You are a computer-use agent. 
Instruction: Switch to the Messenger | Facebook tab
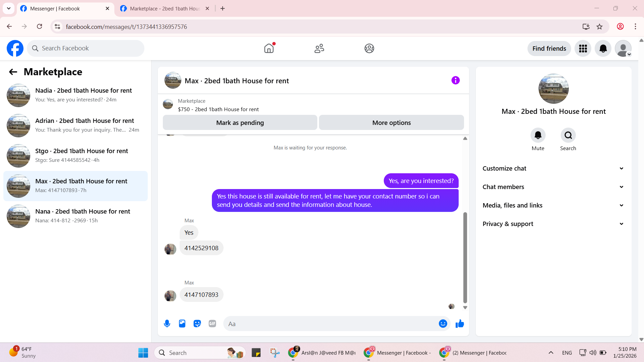(x=65, y=9)
